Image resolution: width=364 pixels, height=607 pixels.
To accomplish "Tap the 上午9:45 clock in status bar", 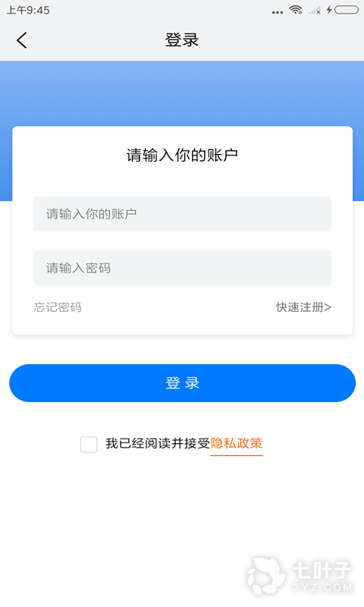I will click(28, 10).
